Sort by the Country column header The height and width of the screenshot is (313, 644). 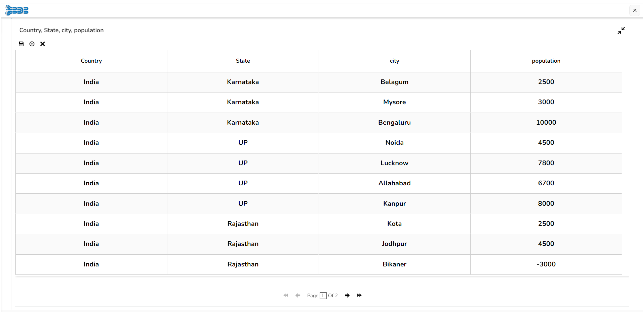click(91, 61)
